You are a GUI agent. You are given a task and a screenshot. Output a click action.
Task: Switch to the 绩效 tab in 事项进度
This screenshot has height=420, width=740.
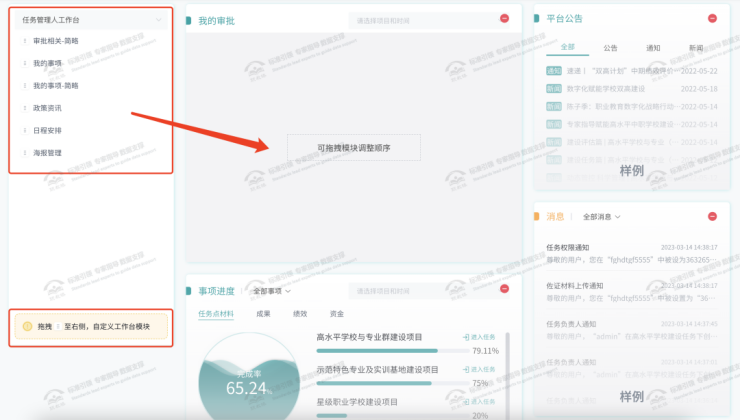tap(300, 314)
